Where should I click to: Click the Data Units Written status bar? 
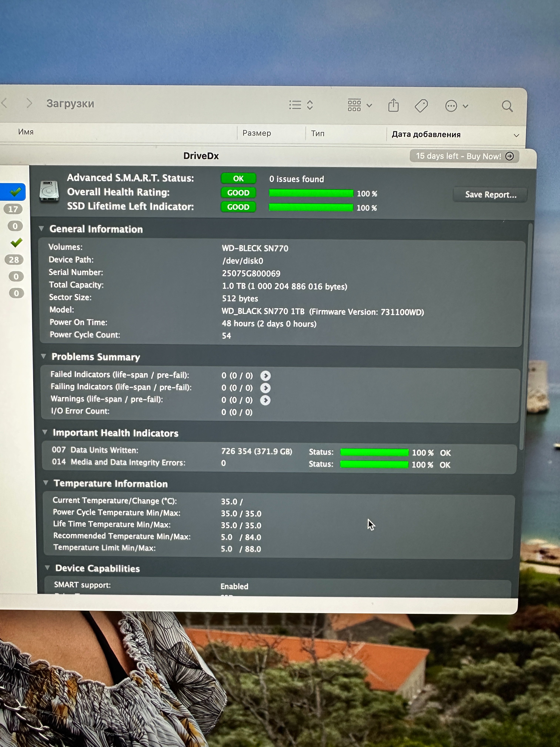(x=374, y=453)
